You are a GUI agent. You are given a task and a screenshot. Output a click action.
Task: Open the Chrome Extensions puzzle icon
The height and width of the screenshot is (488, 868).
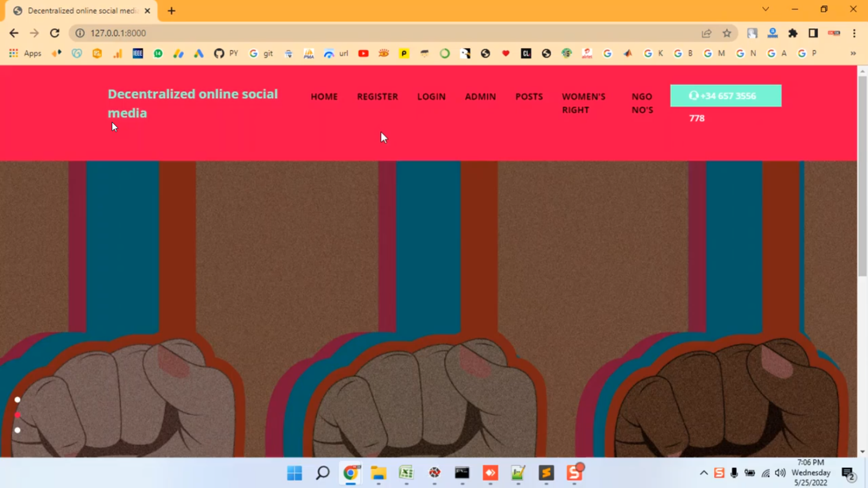click(793, 33)
